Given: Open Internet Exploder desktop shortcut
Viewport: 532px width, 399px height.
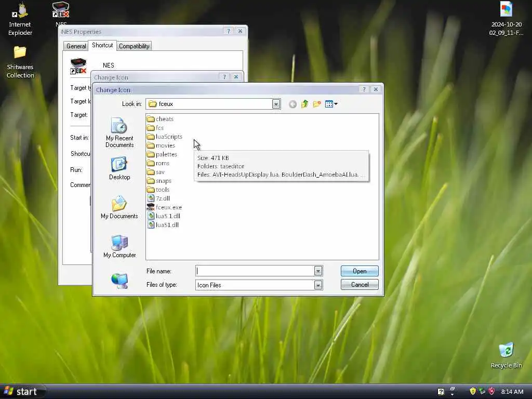Looking at the screenshot, I should [x=20, y=20].
